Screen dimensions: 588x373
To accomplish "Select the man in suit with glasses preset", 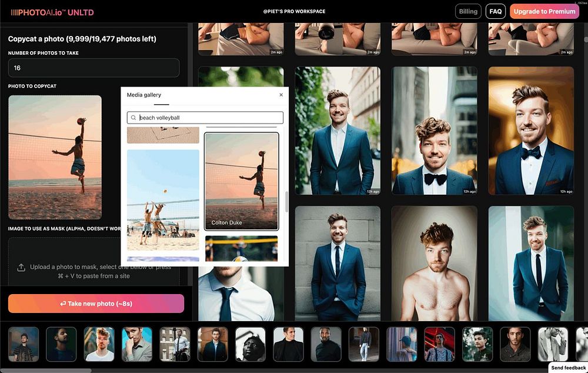I will point(213,344).
